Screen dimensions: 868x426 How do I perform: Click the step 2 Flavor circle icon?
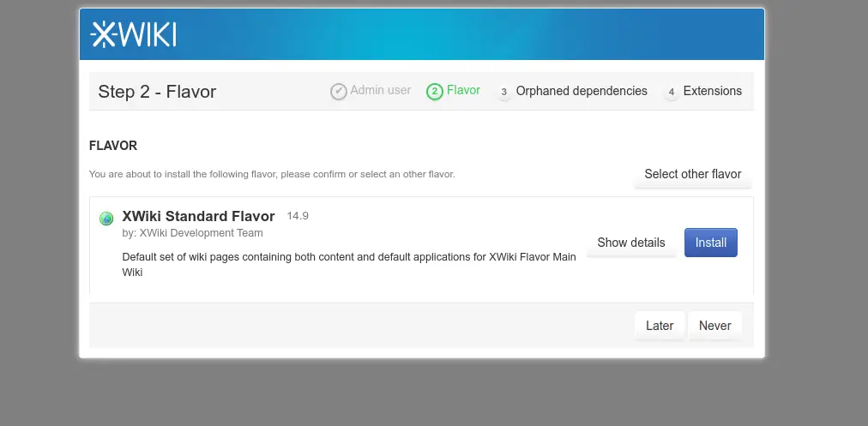(x=435, y=91)
